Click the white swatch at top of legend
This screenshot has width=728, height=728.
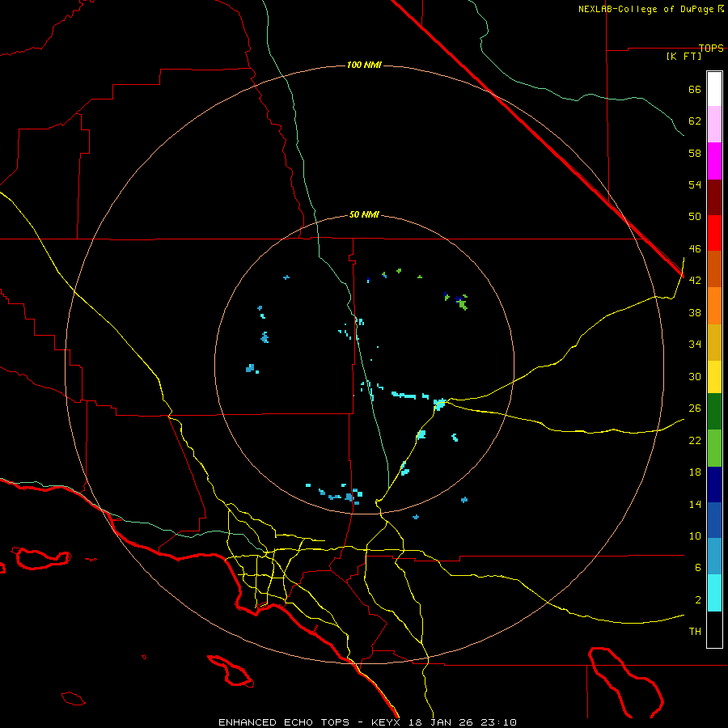(x=714, y=88)
